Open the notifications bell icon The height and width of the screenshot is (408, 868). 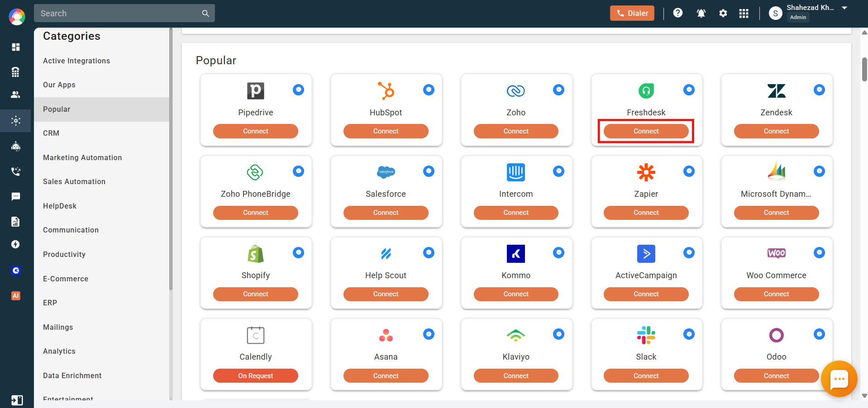pyautogui.click(x=701, y=14)
